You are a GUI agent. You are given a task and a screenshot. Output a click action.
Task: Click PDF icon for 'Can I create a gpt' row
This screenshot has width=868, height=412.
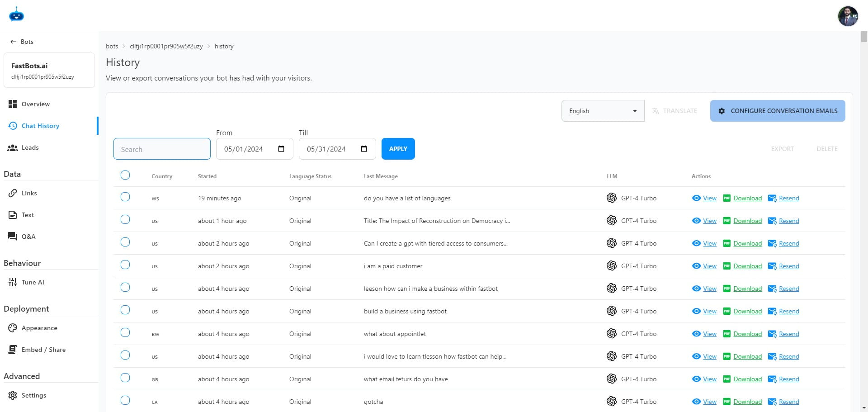(x=726, y=243)
